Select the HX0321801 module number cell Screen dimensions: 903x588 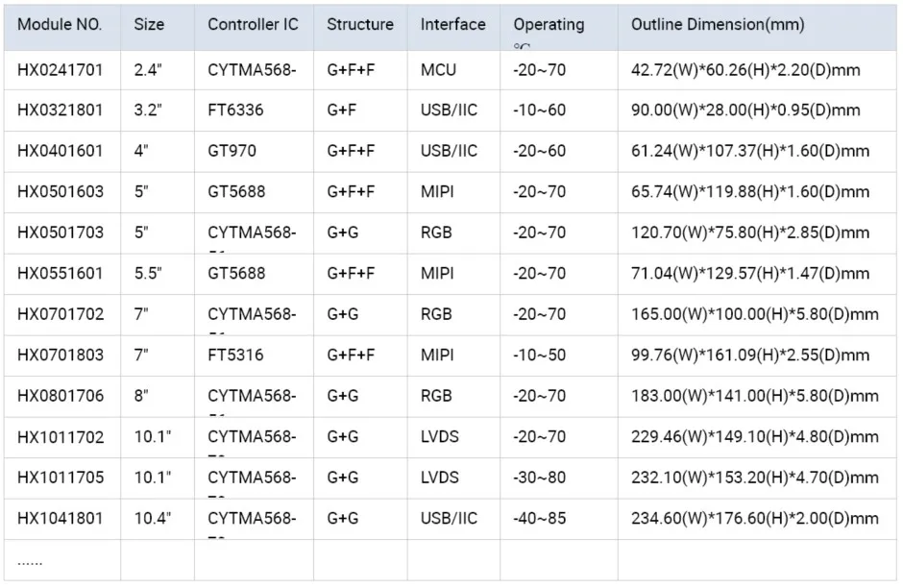tap(60, 110)
